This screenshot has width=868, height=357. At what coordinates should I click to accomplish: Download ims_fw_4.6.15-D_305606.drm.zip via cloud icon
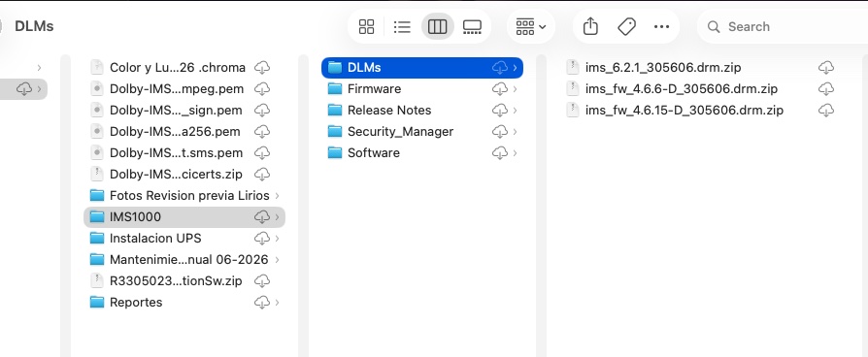pyautogui.click(x=826, y=111)
